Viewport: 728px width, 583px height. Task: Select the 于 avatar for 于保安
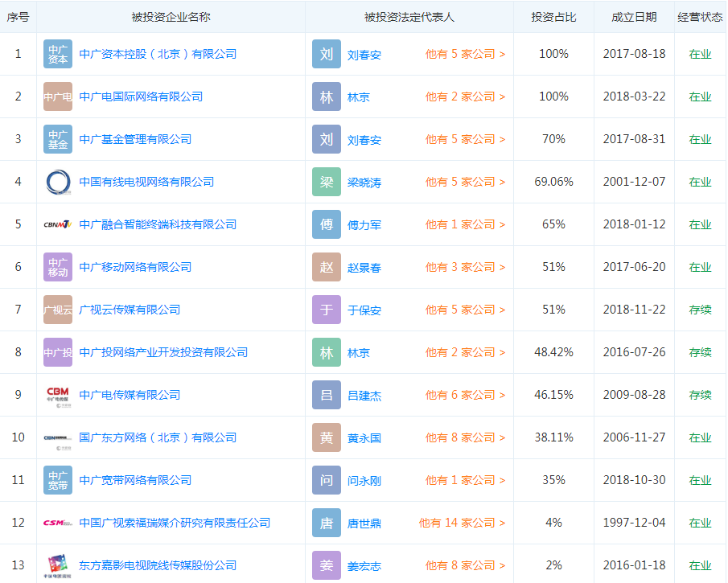[x=327, y=310]
